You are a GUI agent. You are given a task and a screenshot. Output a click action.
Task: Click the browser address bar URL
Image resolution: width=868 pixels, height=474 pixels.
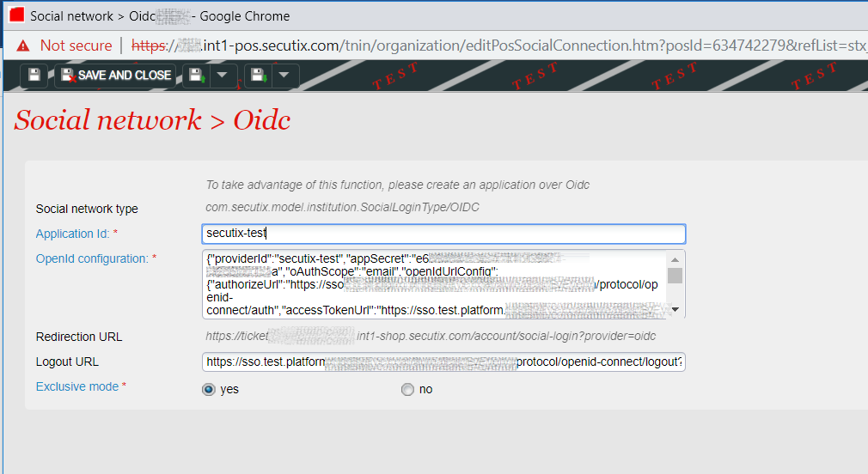(x=498, y=46)
